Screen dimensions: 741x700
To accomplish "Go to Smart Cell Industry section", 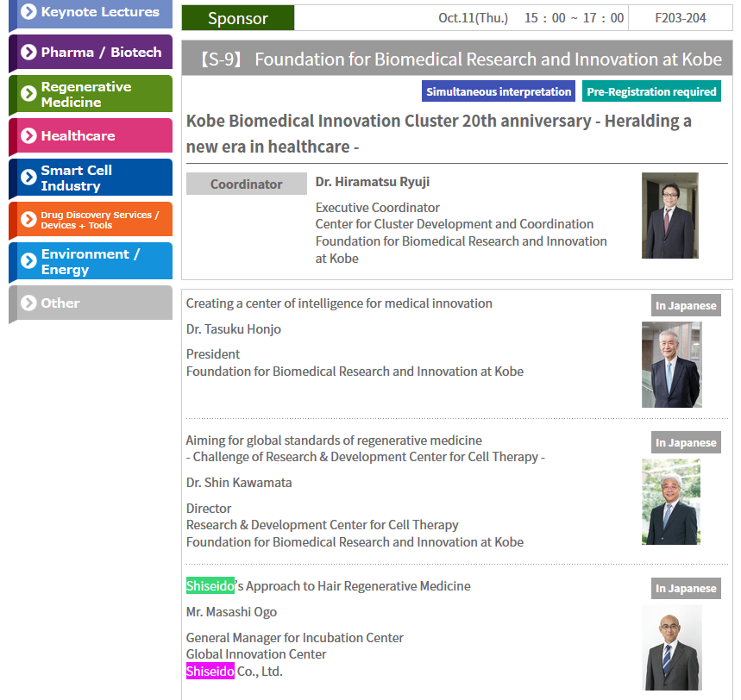I will (76, 178).
